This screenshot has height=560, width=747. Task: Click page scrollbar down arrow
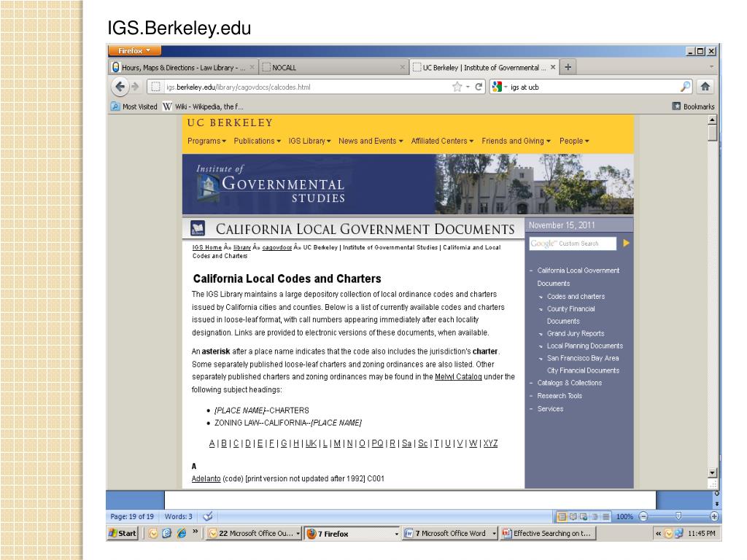click(712, 472)
